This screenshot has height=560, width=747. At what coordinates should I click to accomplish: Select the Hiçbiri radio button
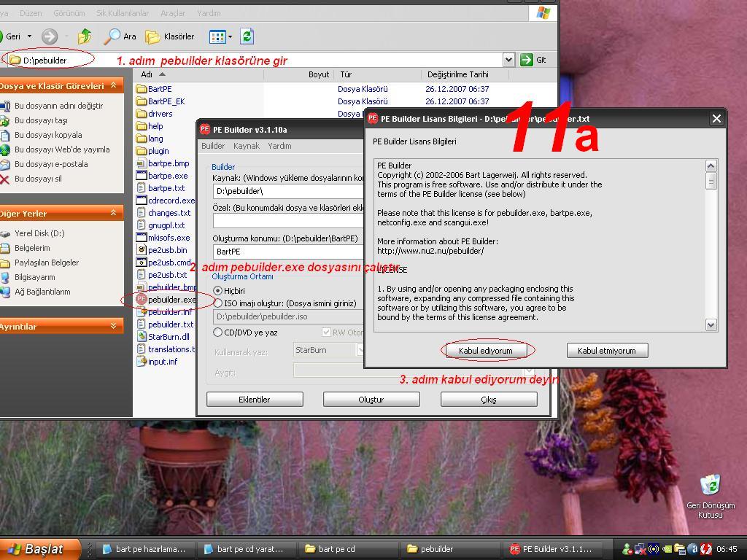click(x=217, y=290)
